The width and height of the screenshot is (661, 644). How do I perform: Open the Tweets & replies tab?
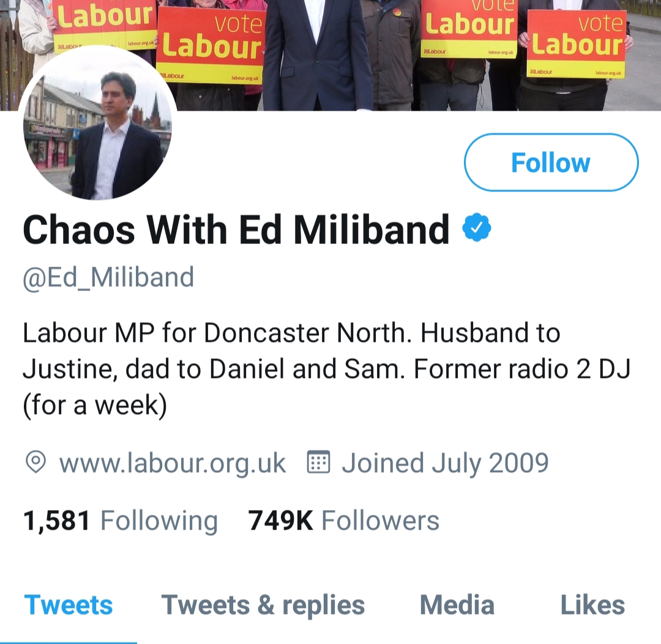click(263, 605)
